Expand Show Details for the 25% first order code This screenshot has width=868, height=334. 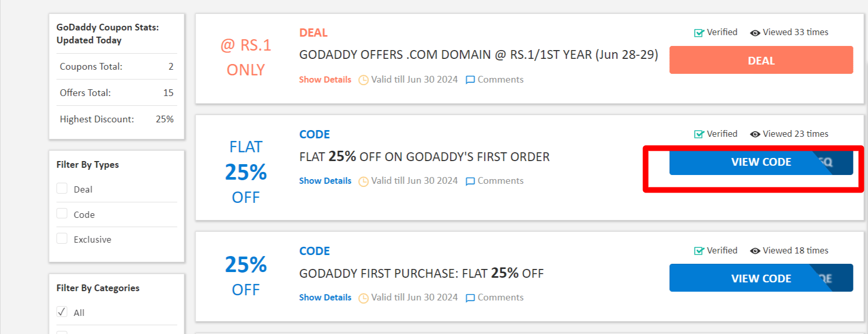(325, 181)
